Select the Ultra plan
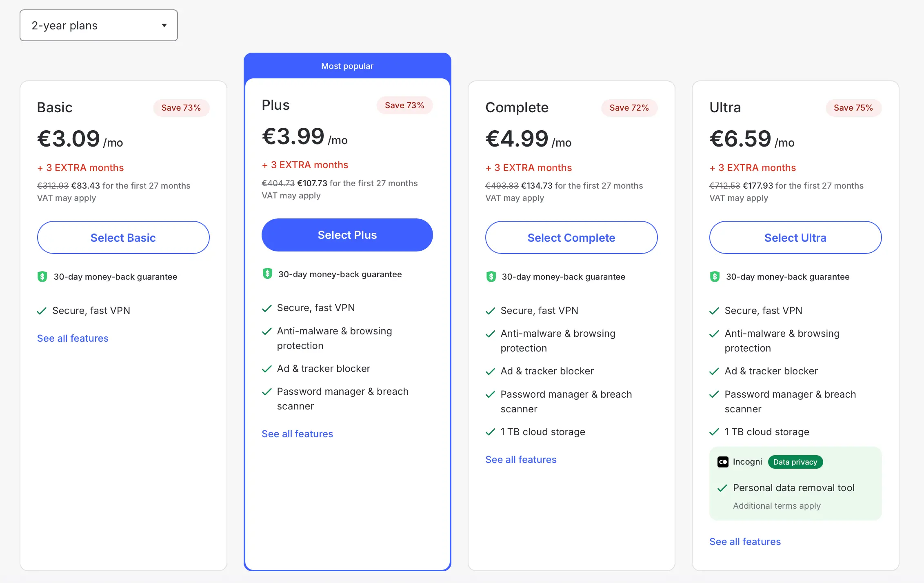Image resolution: width=924 pixels, height=583 pixels. pyautogui.click(x=795, y=237)
